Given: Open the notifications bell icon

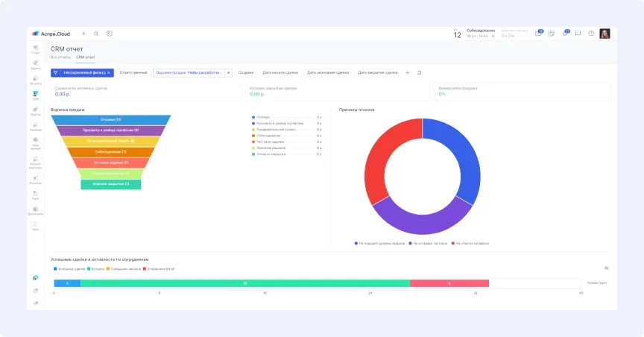Looking at the screenshot, I should (565, 34).
